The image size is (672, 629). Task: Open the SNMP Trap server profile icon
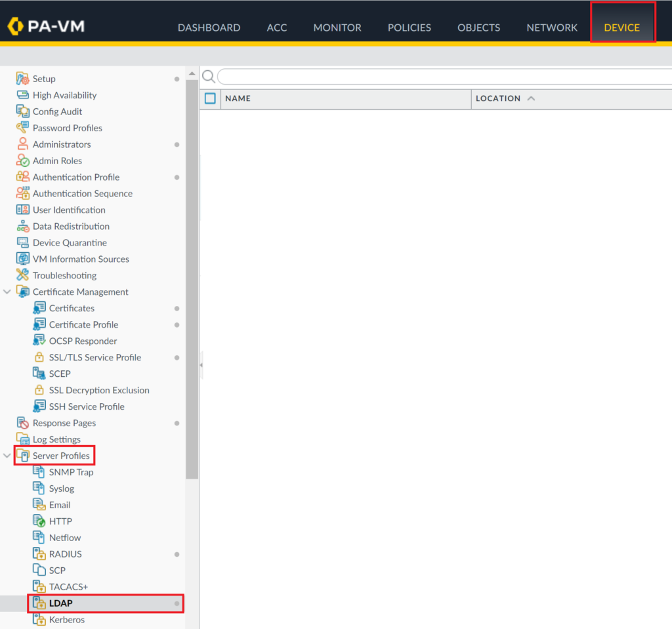point(39,472)
